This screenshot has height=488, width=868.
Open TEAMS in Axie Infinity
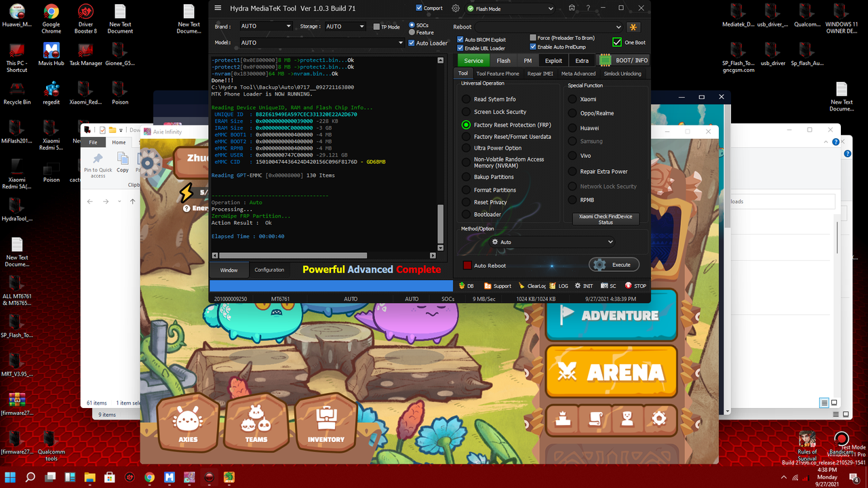256,424
